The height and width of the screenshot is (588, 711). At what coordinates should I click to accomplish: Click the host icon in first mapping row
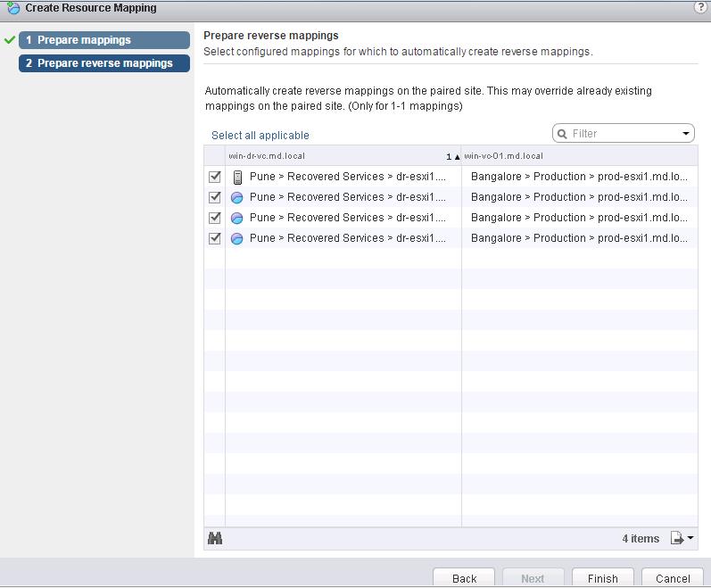coord(237,177)
